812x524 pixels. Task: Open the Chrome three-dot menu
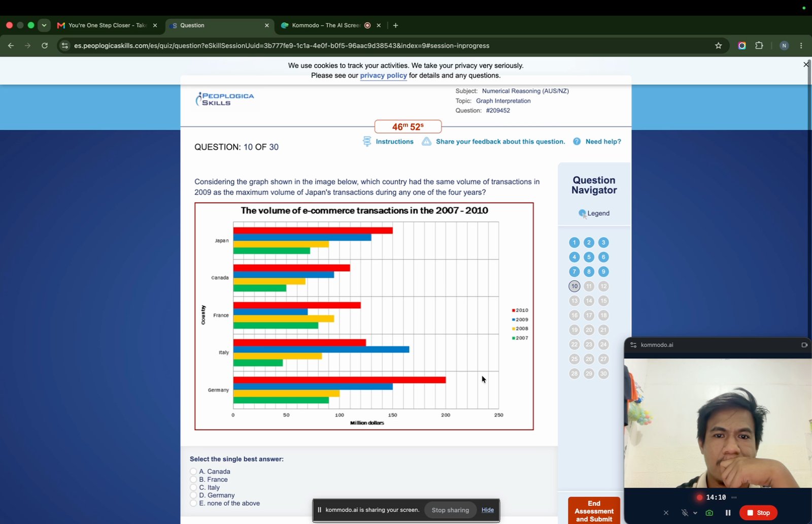coord(801,46)
